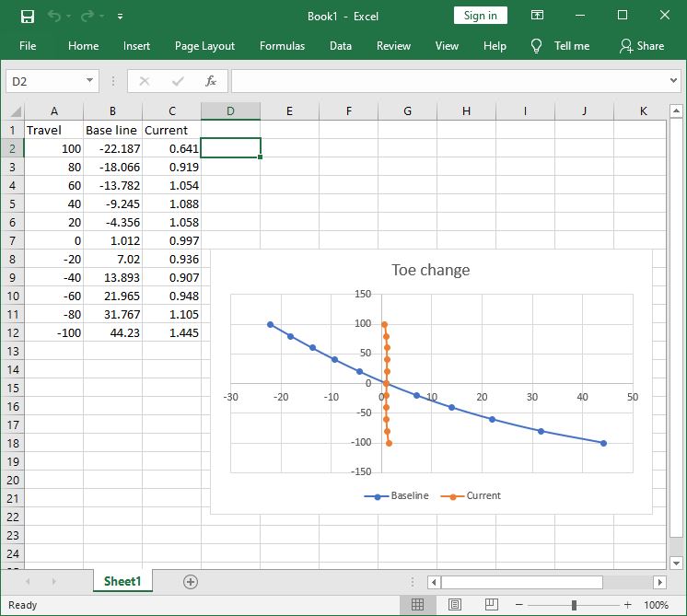Image resolution: width=687 pixels, height=616 pixels.
Task: Switch to Page Break Preview view
Action: pyautogui.click(x=492, y=605)
